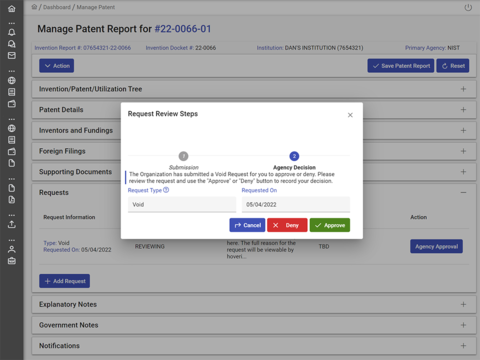Click the Type: Void text in requests row
This screenshot has height=360, width=480.
point(56,243)
